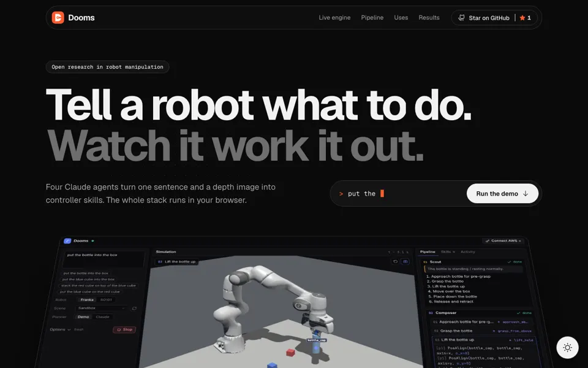This screenshot has height=368, width=588.
Task: Select suggestion 'stack the red cube on top of the blue cube'
Action: [x=99, y=285]
